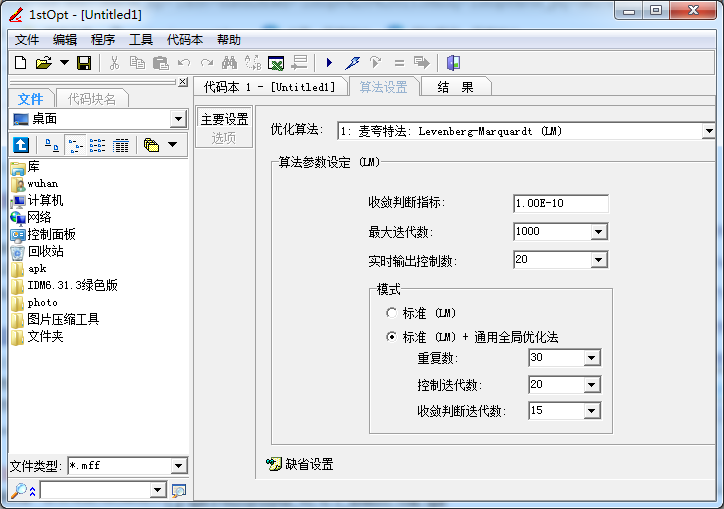The height and width of the screenshot is (509, 724).
Task: Open the 桌面 location dropdown
Action: point(178,119)
